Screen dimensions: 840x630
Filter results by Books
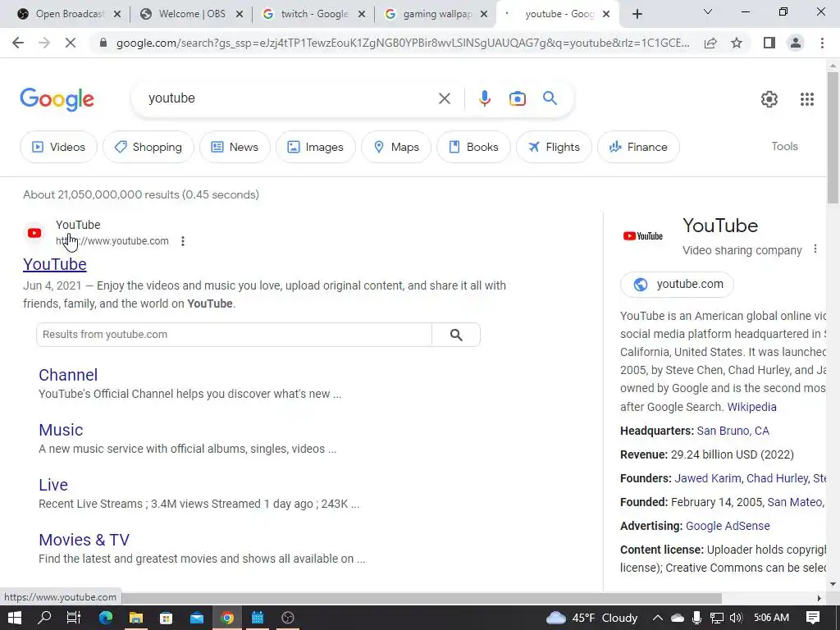click(x=473, y=147)
